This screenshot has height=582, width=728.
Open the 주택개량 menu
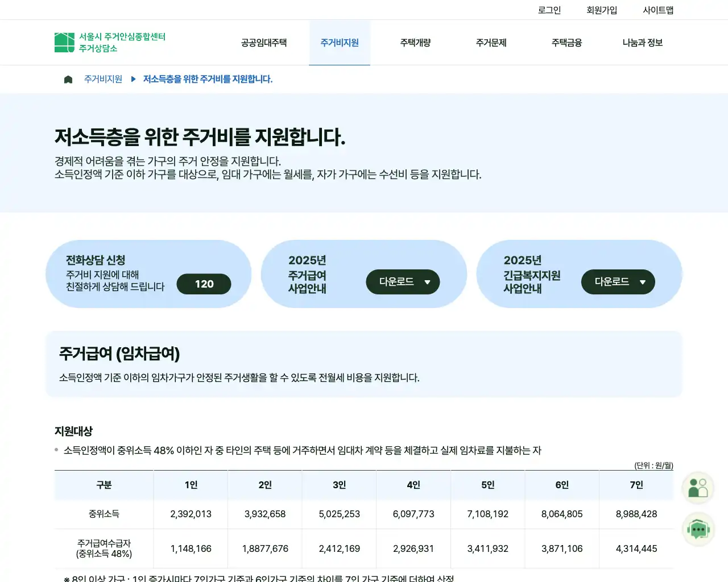click(415, 42)
